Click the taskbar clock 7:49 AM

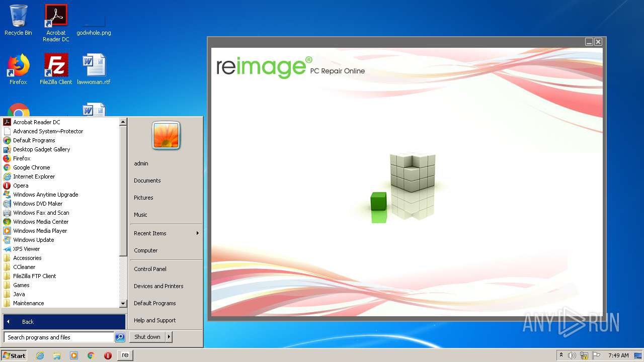pos(618,355)
